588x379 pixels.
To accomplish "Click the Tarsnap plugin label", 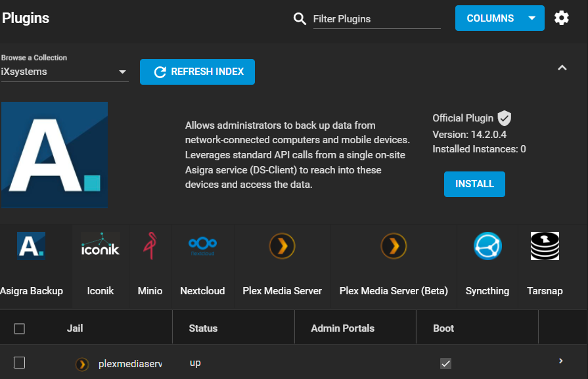I will pos(545,291).
